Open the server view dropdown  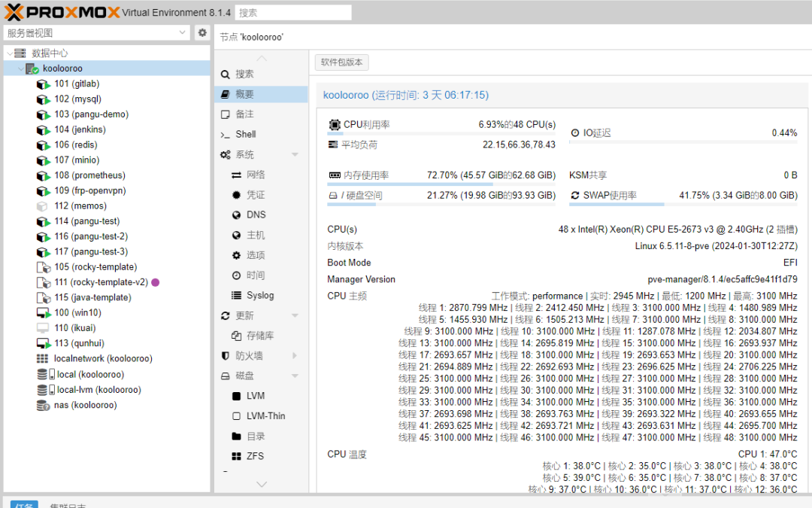pos(183,33)
